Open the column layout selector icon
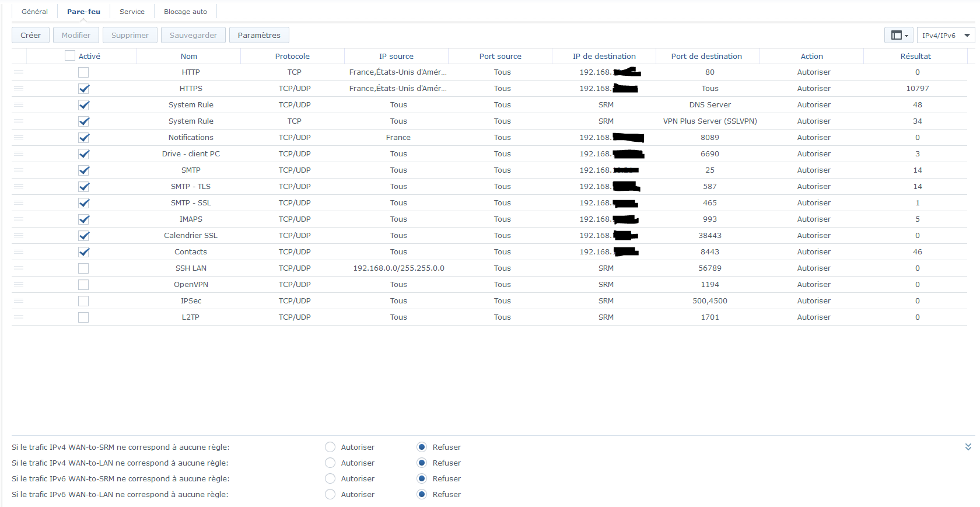 pyautogui.click(x=899, y=36)
